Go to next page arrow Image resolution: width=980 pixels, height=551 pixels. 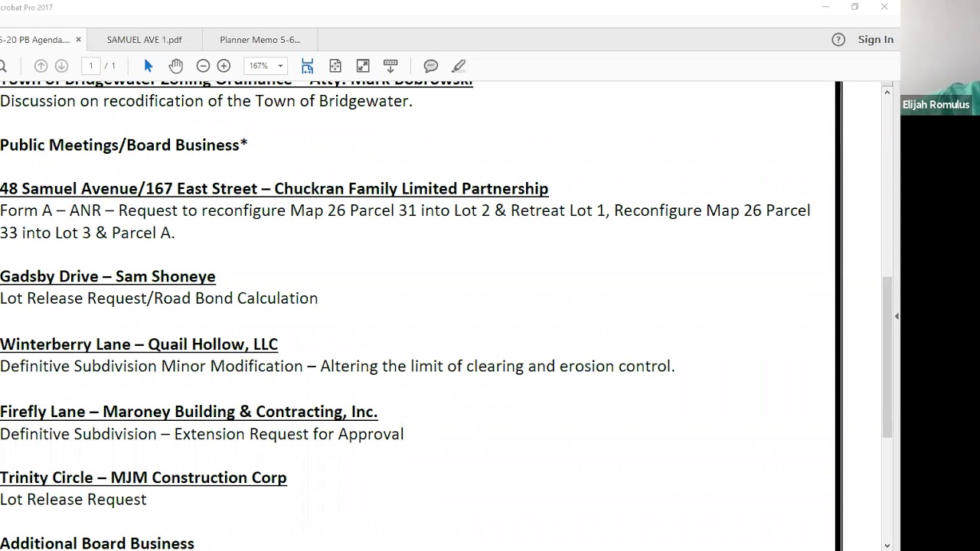coord(62,66)
